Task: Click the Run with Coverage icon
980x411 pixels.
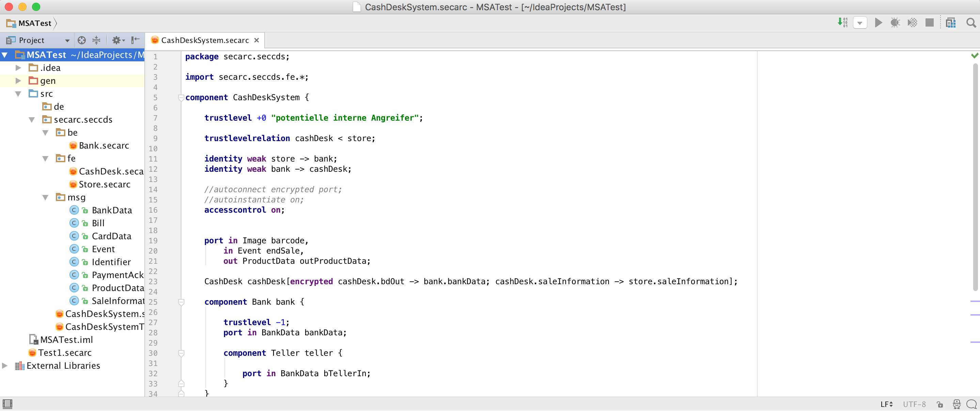Action: 912,23
